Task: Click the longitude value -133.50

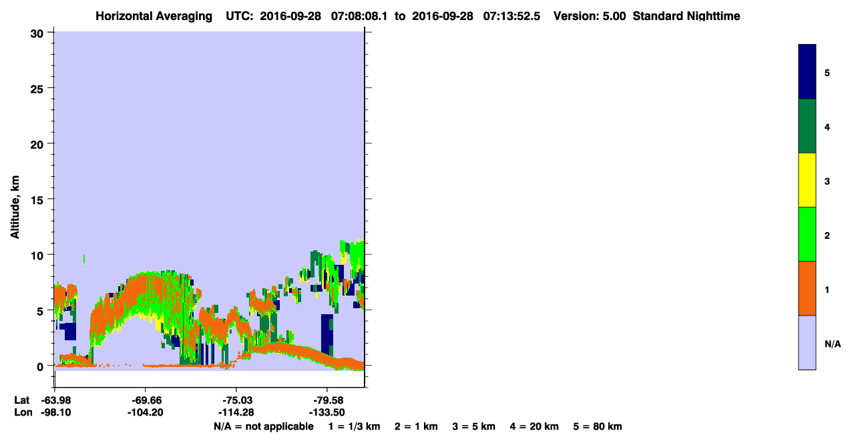Action: point(327,412)
